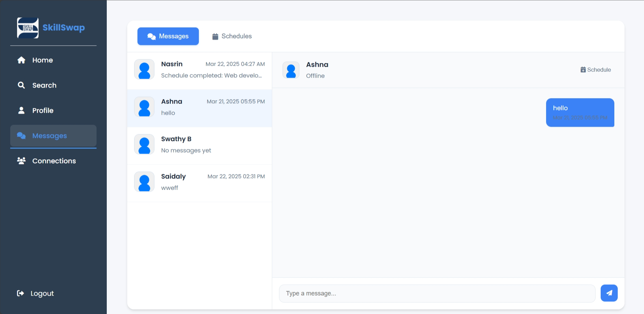Click the SkillSwap brand name link
Image resolution: width=644 pixels, height=314 pixels.
coord(63,28)
